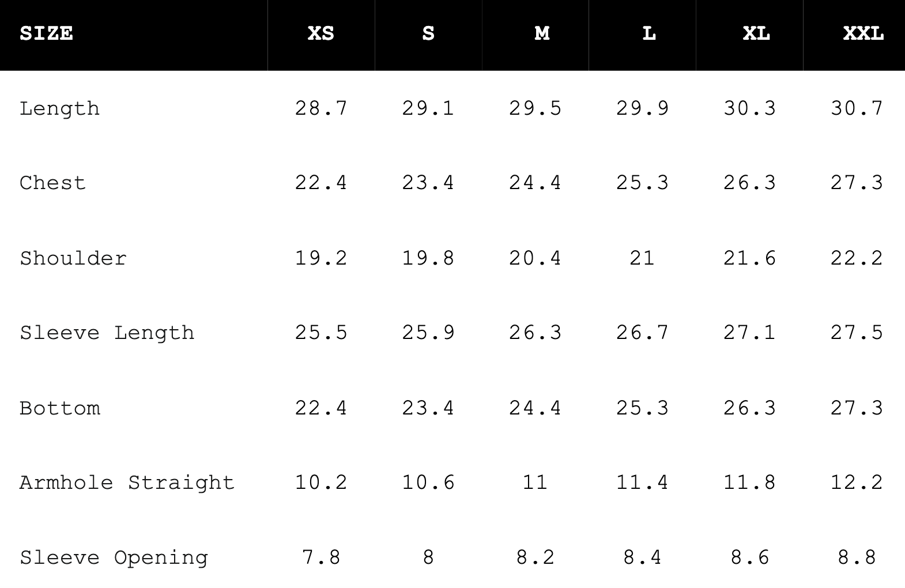The height and width of the screenshot is (588, 905).
Task: Click Sleeve Length value 27.5 for XXL
Action: (x=857, y=333)
